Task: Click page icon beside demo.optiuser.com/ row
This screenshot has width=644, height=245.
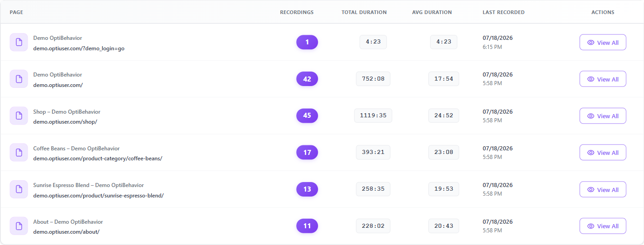Action: pos(19,79)
